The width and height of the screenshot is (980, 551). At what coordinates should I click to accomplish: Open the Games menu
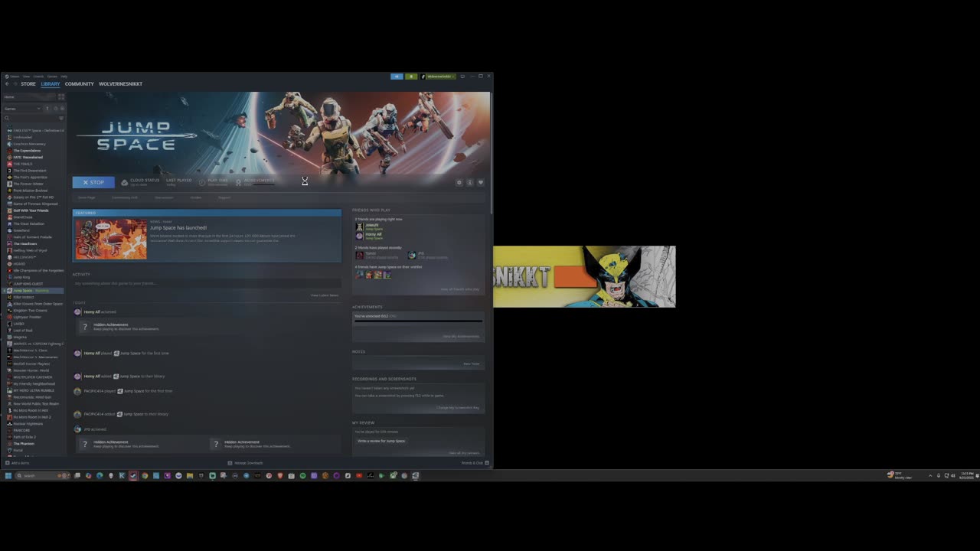[52, 77]
